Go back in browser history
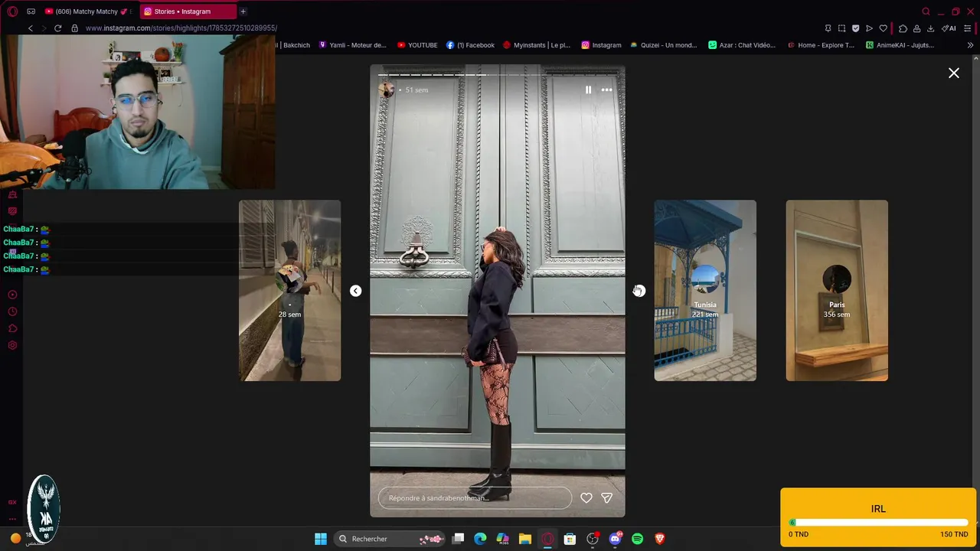This screenshot has height=551, width=980. point(31,28)
